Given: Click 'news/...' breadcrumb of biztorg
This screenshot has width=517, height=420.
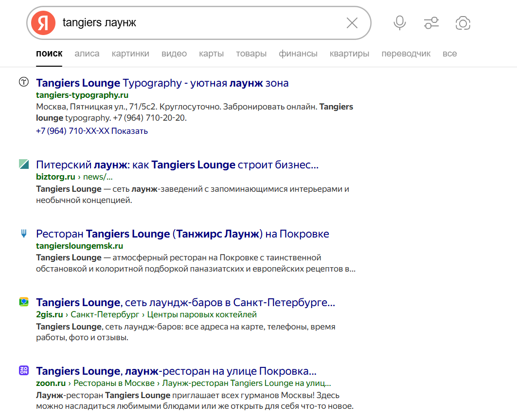Looking at the screenshot, I should coord(98,177).
